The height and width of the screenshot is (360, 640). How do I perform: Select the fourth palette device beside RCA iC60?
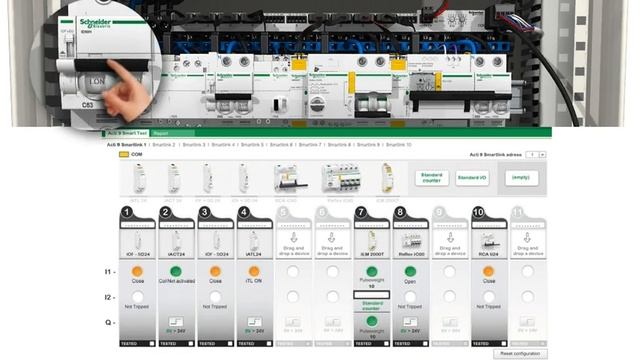[x=244, y=178]
